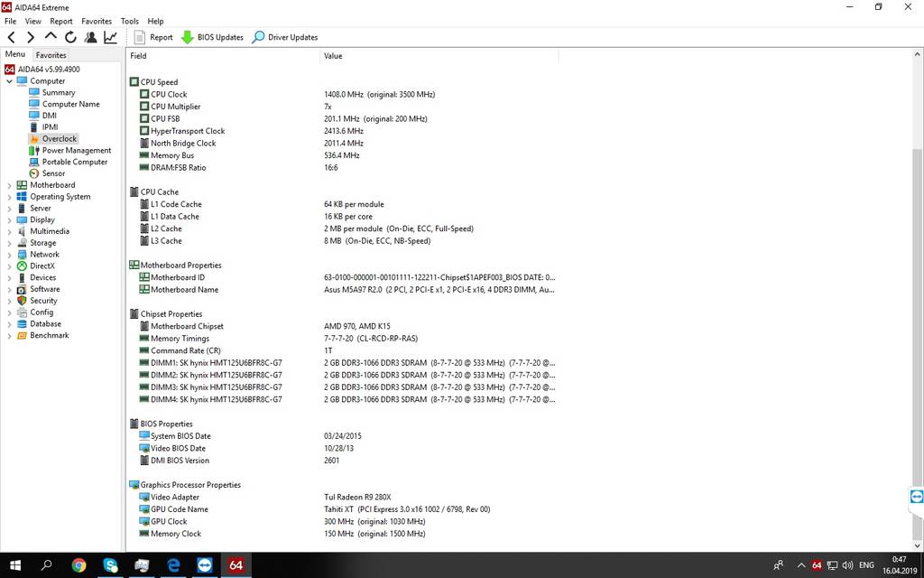Click the Field column header

pos(224,56)
